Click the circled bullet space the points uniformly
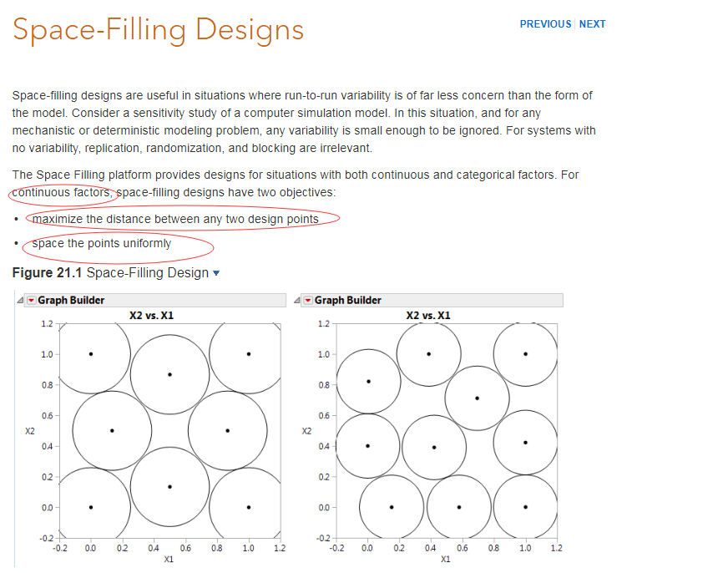The height and width of the screenshot is (573, 728). 102,244
